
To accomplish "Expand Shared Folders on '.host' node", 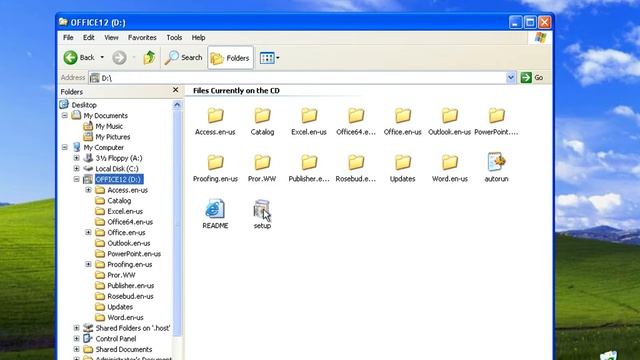I will click(x=77, y=328).
